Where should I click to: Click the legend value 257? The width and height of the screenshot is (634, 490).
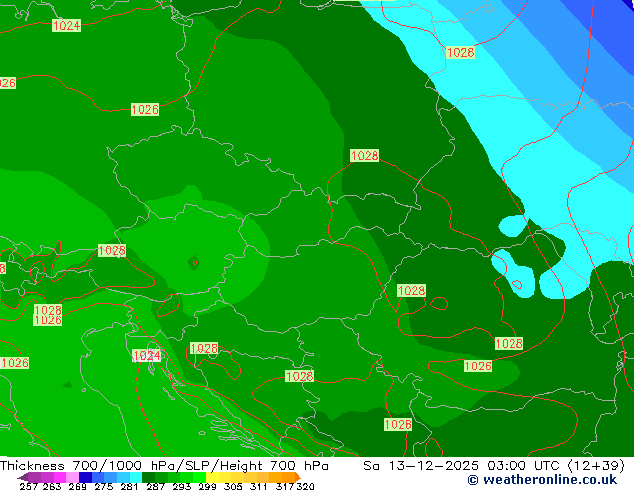coord(28,486)
